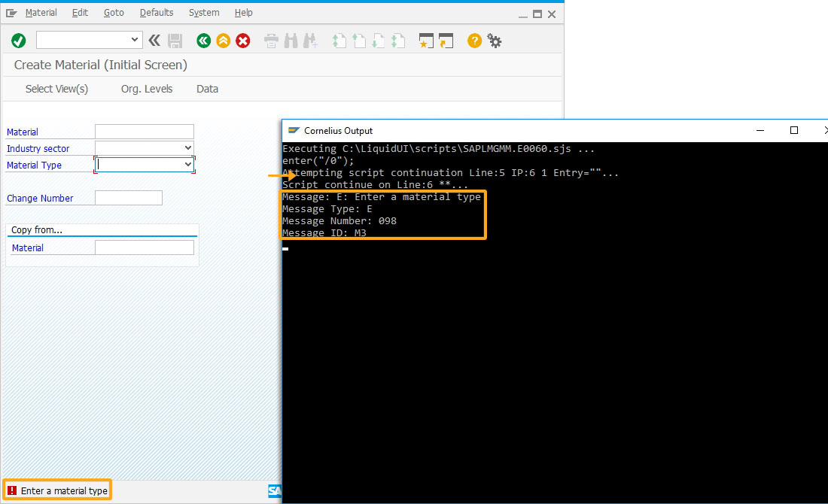Click the error icon in status bar
828x504 pixels.
point(12,490)
